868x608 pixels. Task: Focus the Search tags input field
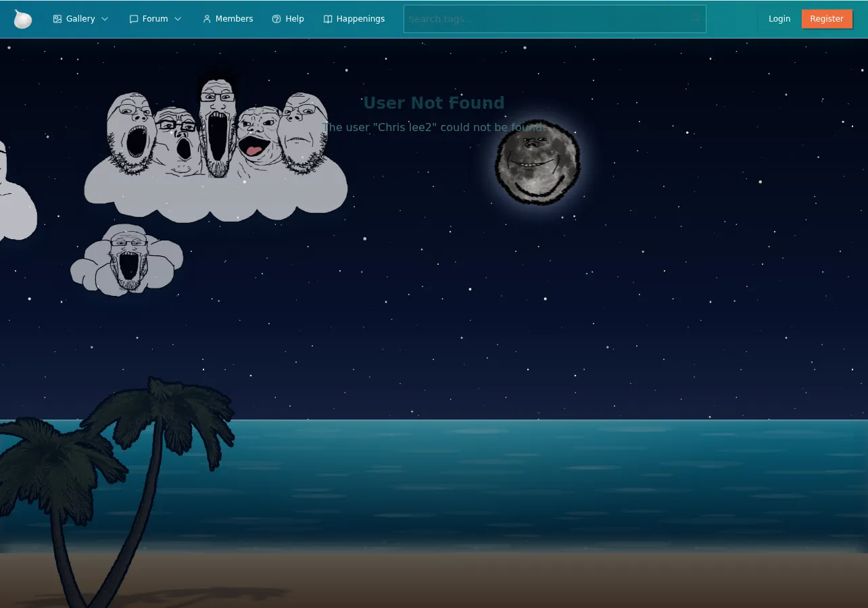click(555, 19)
